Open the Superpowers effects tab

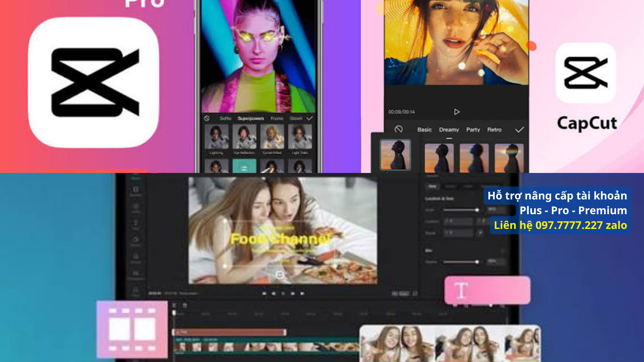[x=251, y=118]
